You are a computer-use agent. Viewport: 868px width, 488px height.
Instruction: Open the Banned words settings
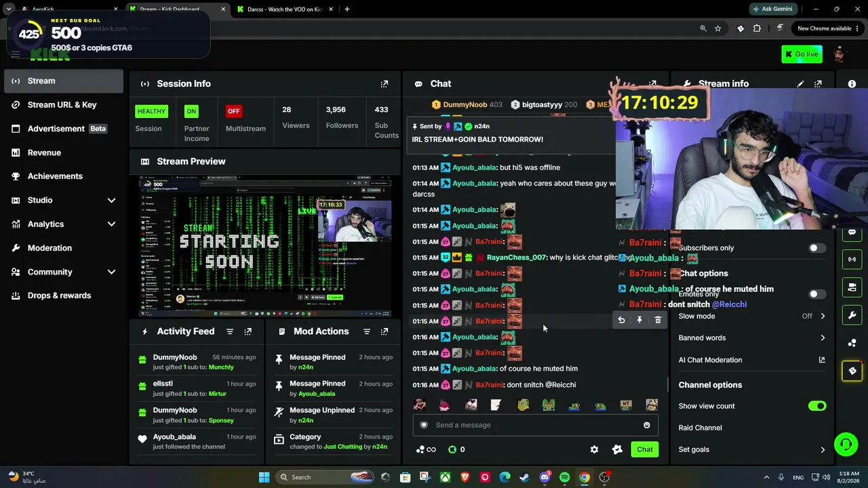(751, 338)
